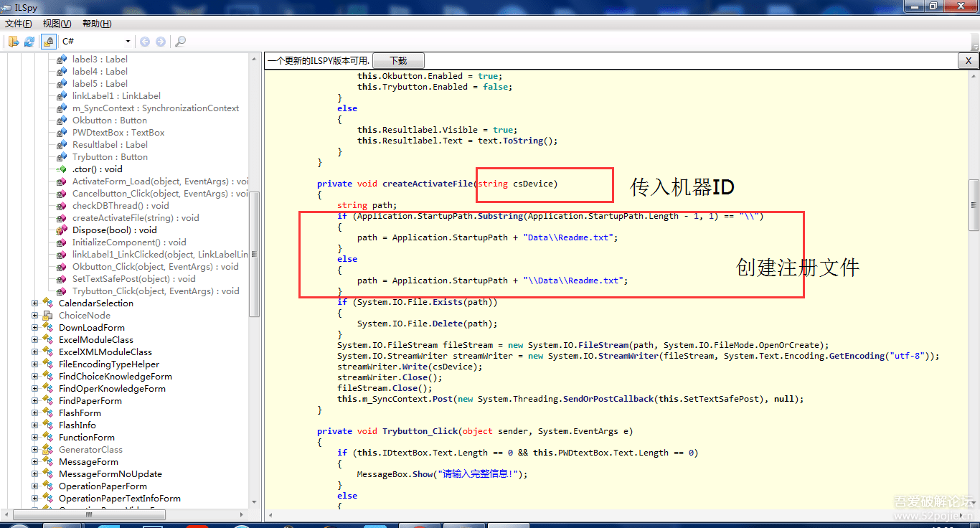The height and width of the screenshot is (528, 980).
Task: Open the 帮助(H) menu
Action: 97,24
